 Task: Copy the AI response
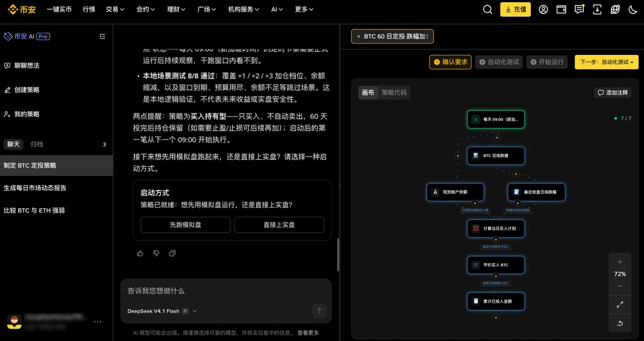tap(172, 253)
